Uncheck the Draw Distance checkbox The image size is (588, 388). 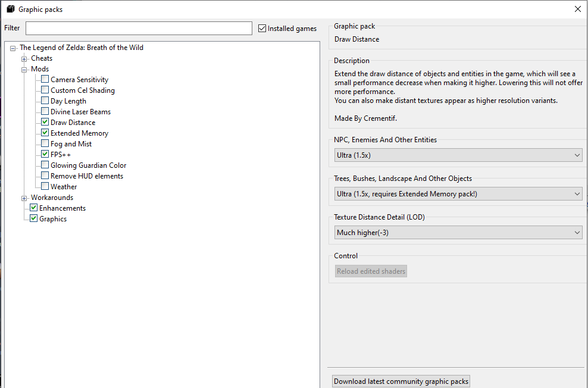[45, 122]
